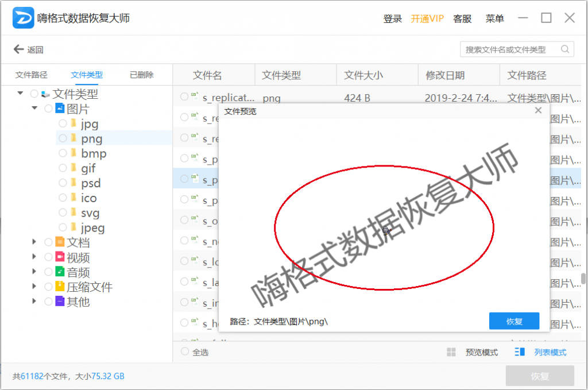
Task: Expand the 其他 tree node
Action: point(34,301)
